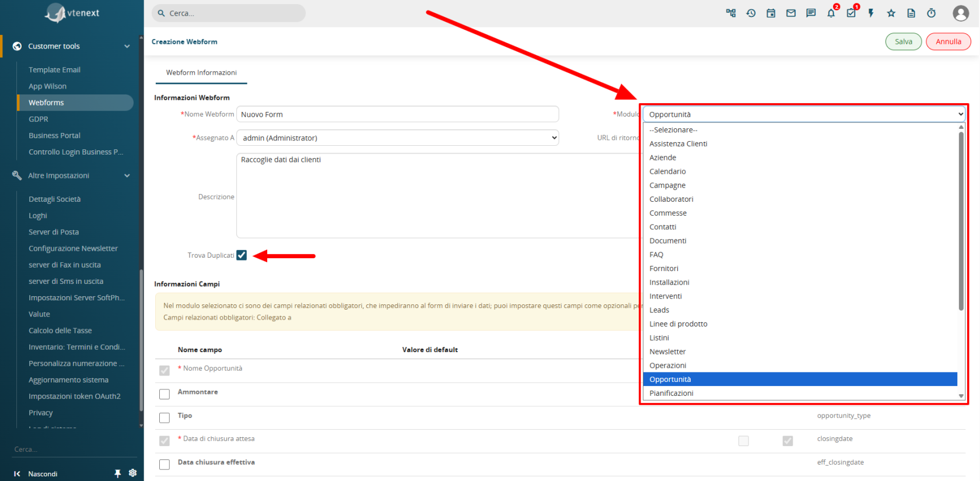The width and height of the screenshot is (980, 481).
Task: Select highlighted Opportunità option in list
Action: click(800, 379)
